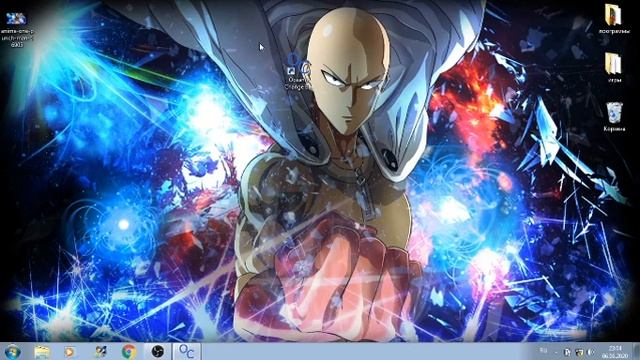Open Windows Explorer from the taskbar

[x=42, y=351]
